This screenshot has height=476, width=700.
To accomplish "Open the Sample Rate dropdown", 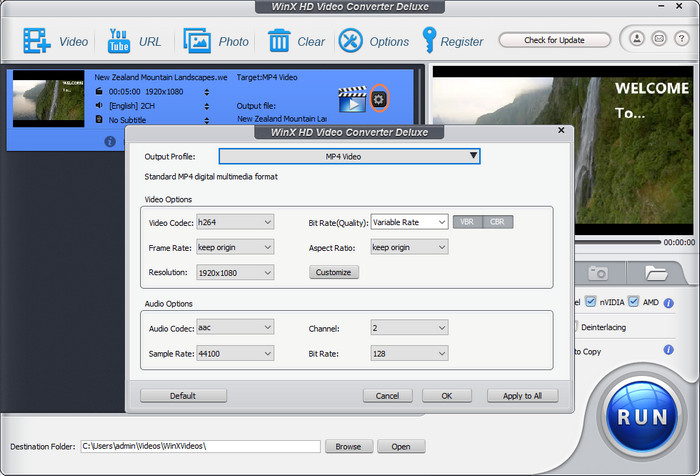I will tap(235, 353).
